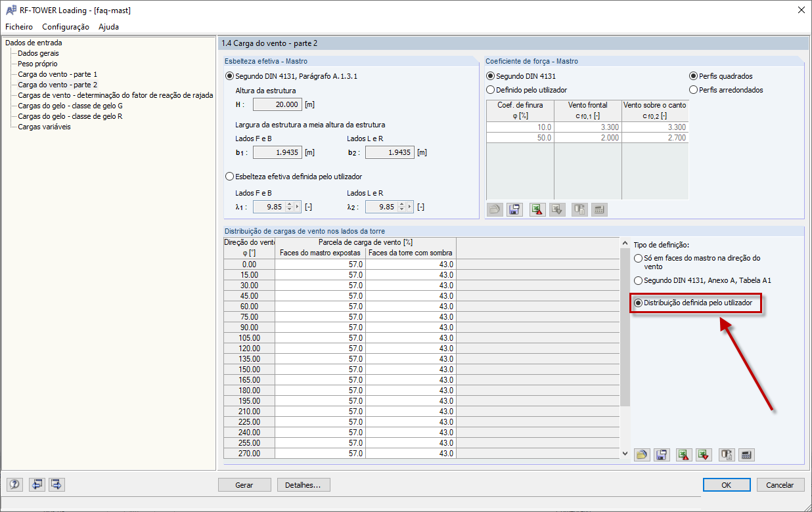Import from Excel icon in wind distribution section

click(704, 455)
